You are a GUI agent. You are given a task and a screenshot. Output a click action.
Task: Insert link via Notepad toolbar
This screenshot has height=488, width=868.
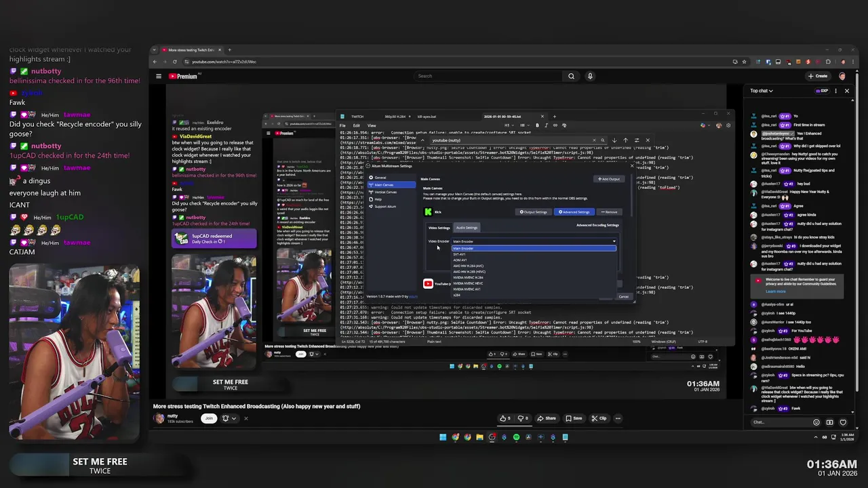tap(555, 125)
